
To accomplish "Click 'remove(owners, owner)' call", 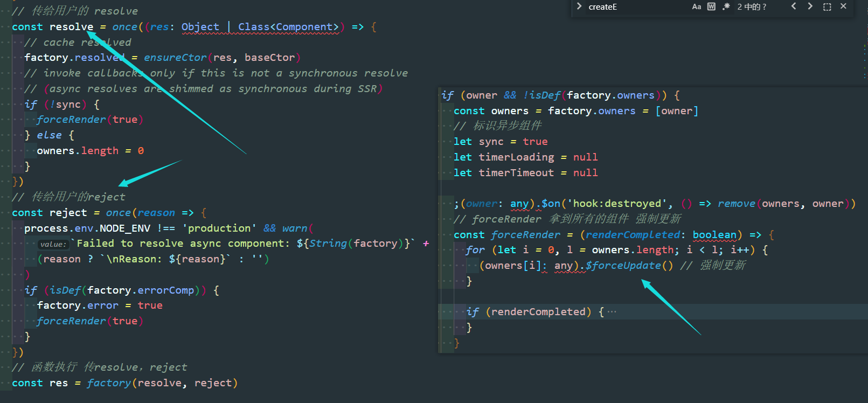I will tap(784, 204).
